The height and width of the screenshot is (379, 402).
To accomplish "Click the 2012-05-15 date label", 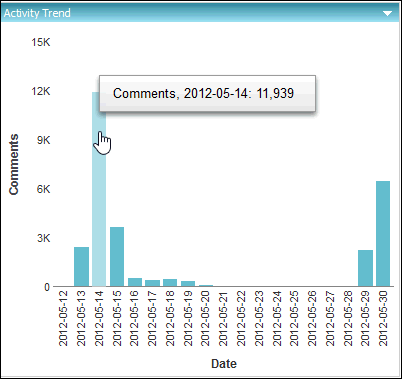I will pyautogui.click(x=117, y=318).
